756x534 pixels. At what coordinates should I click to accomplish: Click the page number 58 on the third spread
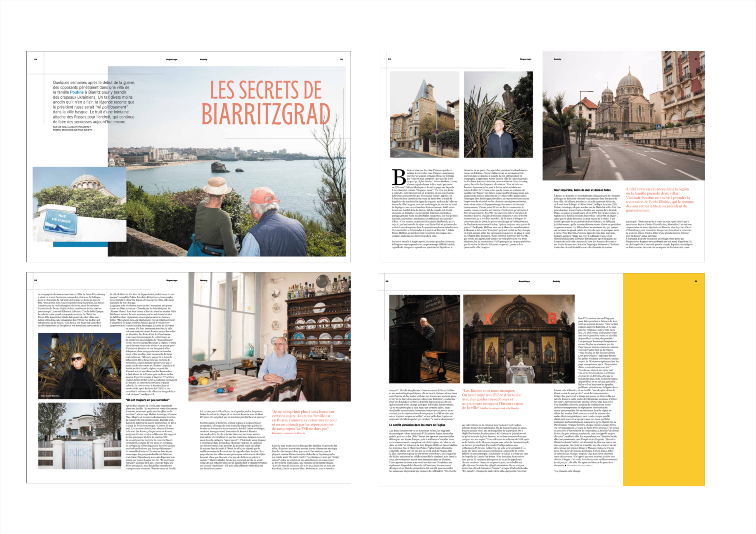point(35,280)
